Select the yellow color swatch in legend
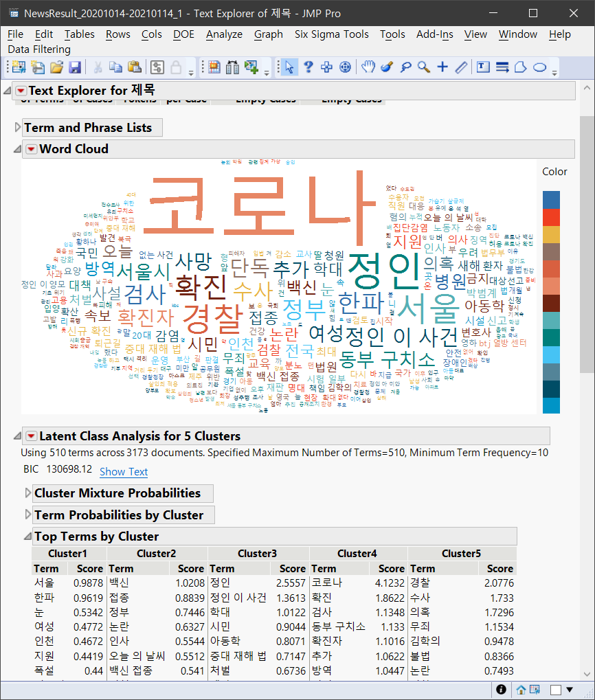This screenshot has width=595, height=700. click(x=551, y=234)
